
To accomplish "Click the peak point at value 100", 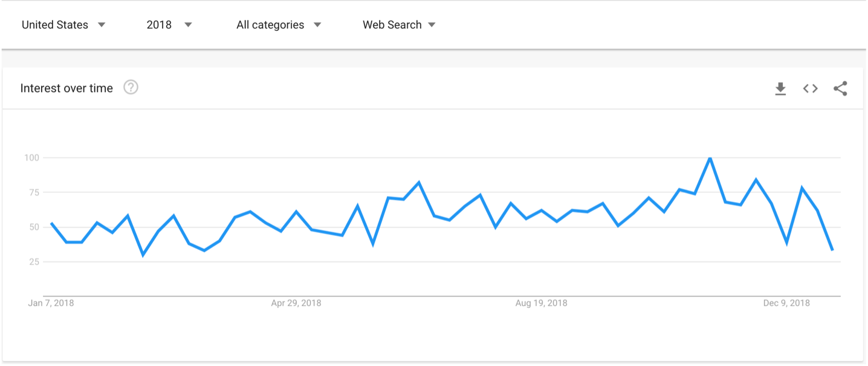I will (x=710, y=158).
